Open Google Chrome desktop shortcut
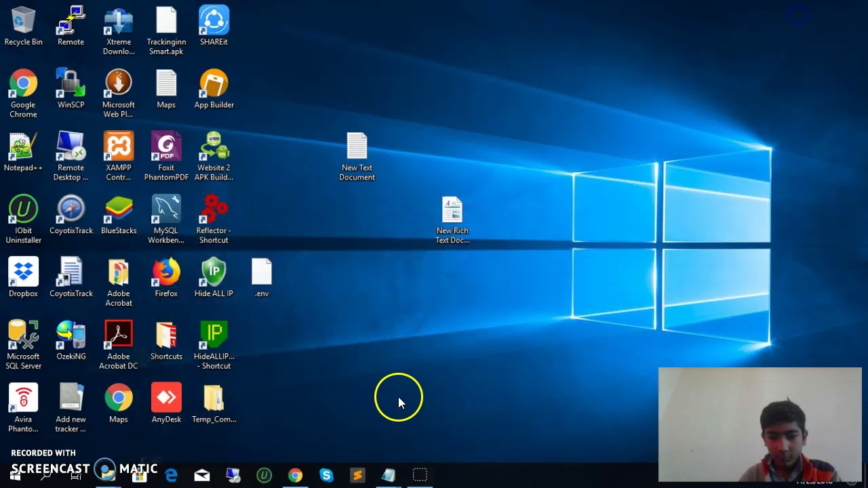Viewport: 868px width, 488px height. point(23,94)
